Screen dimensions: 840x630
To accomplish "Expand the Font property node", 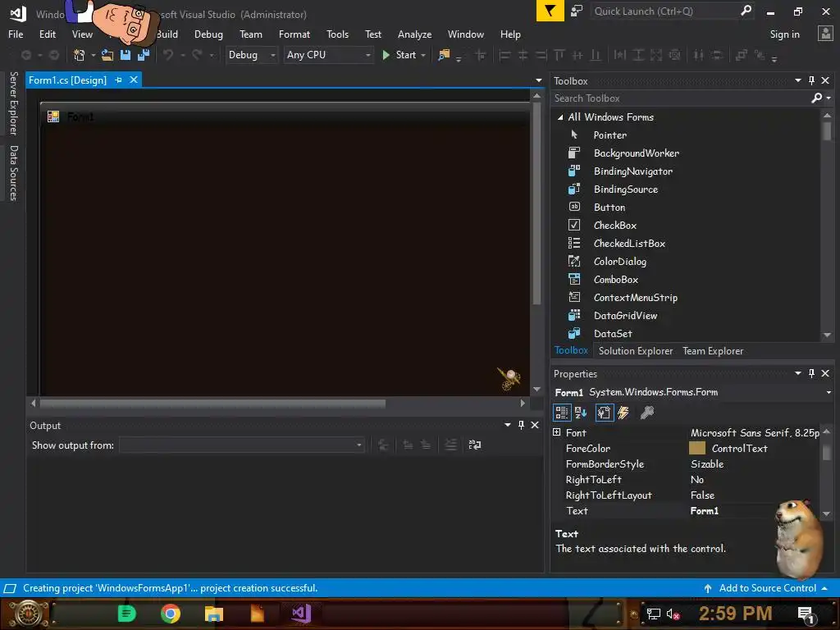I will 557,431.
